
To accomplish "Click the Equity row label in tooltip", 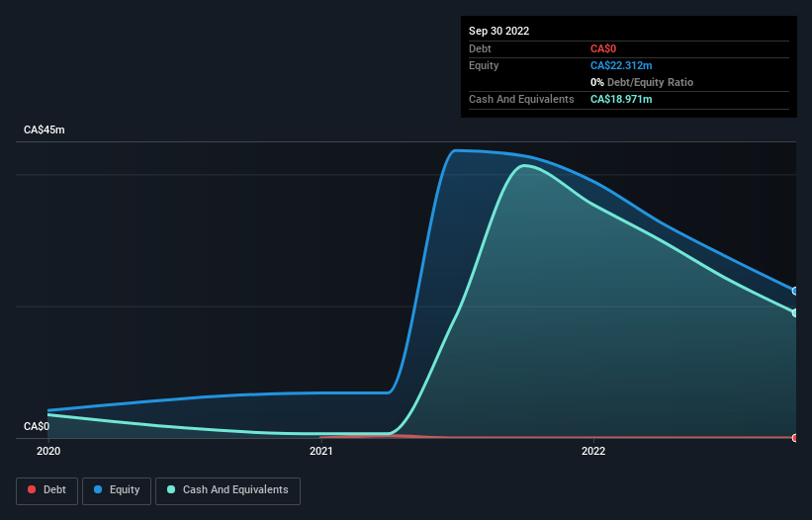I will (484, 65).
